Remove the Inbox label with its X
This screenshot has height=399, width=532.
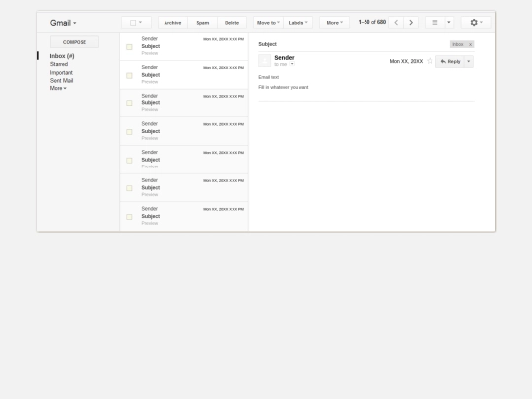coord(470,44)
